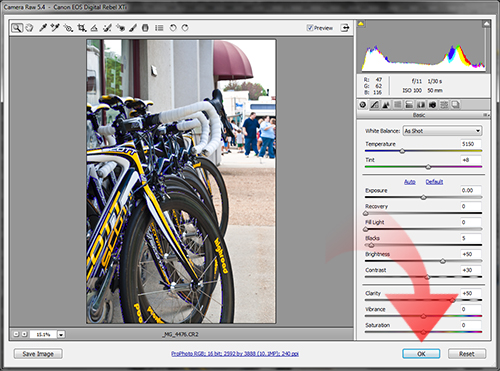Toggle shadow clipping warning in histogram
Screen dimensions: 500x371
[x=361, y=24]
